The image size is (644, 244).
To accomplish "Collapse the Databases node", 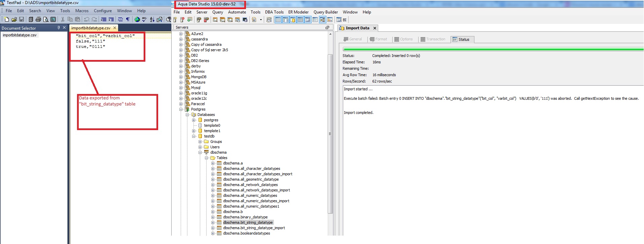I will point(187,115).
